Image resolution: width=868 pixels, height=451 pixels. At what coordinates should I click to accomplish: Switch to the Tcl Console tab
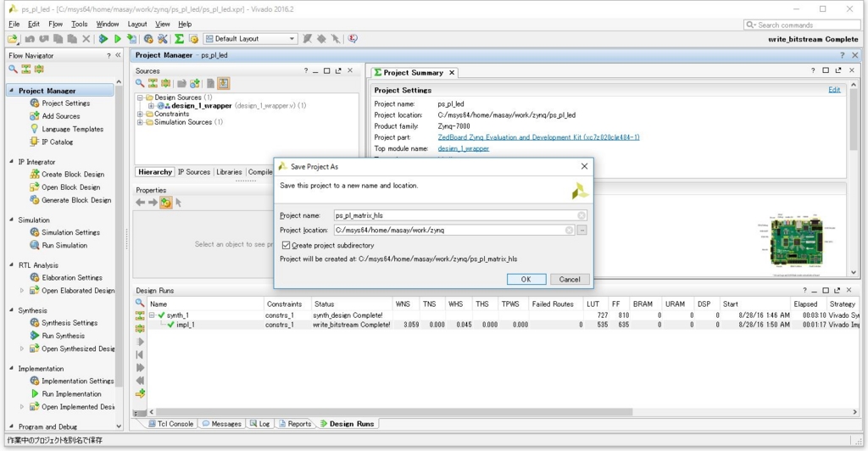[170, 424]
